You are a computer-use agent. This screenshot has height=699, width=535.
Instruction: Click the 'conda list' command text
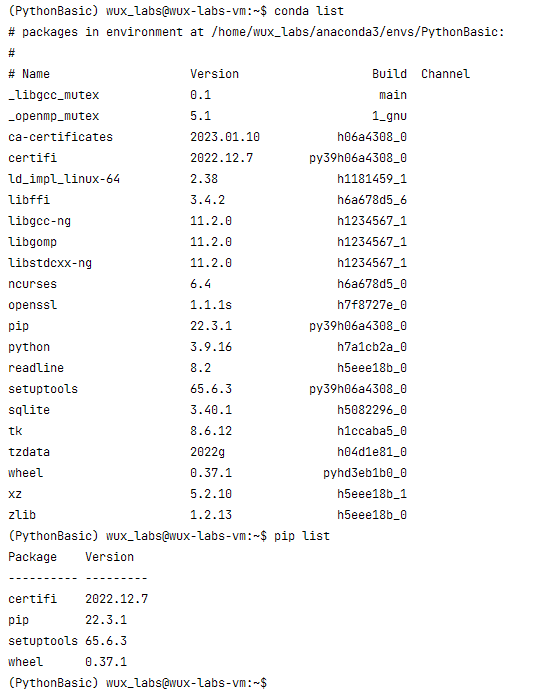(309, 11)
